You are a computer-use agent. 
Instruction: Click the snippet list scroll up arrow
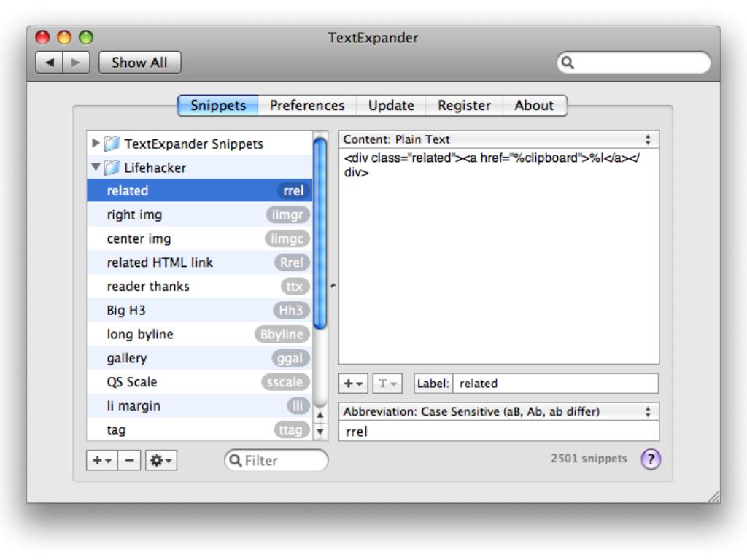[320, 415]
